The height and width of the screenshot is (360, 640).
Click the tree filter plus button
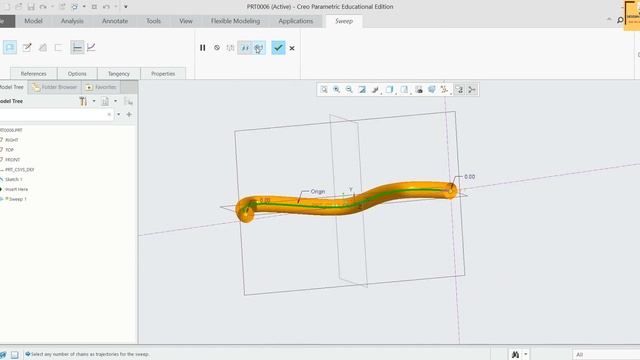point(129,115)
